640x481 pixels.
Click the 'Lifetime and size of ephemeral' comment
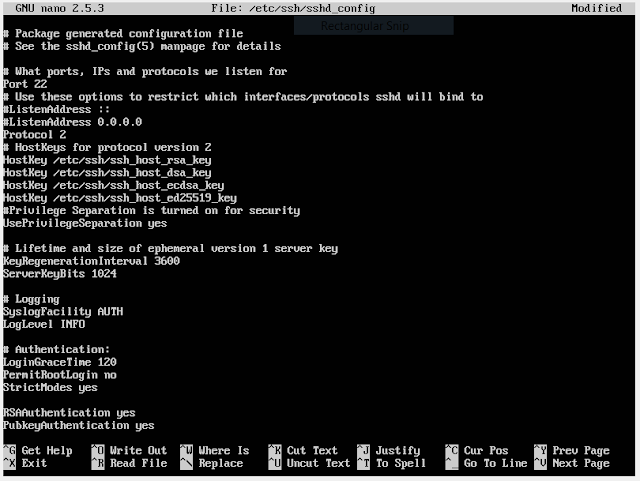[x=170, y=248]
